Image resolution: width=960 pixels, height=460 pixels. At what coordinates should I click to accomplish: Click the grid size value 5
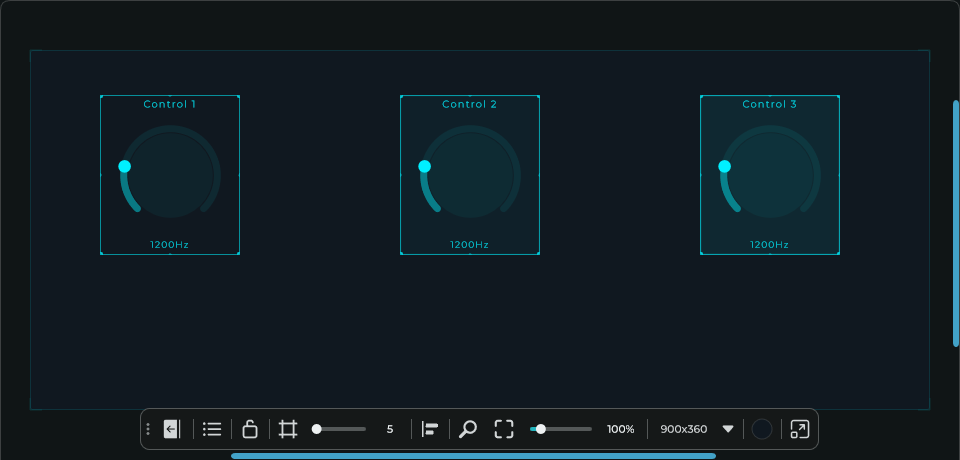(x=390, y=429)
